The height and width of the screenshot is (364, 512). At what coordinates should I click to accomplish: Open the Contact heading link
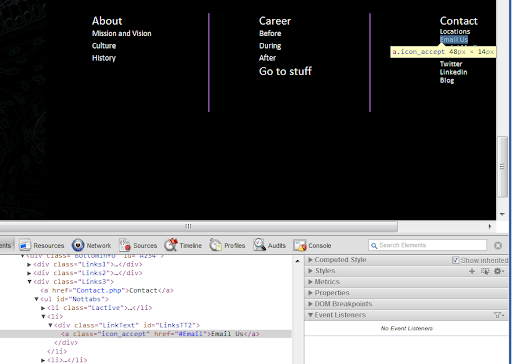459,21
